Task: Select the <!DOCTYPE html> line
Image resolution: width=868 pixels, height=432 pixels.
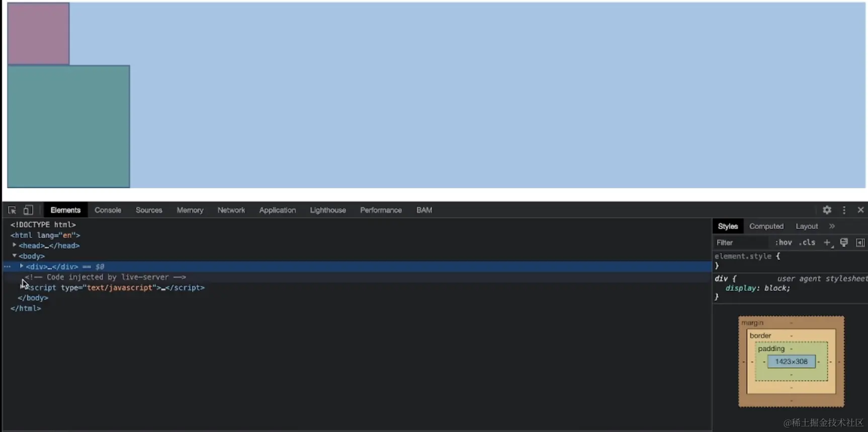Action: pos(43,225)
